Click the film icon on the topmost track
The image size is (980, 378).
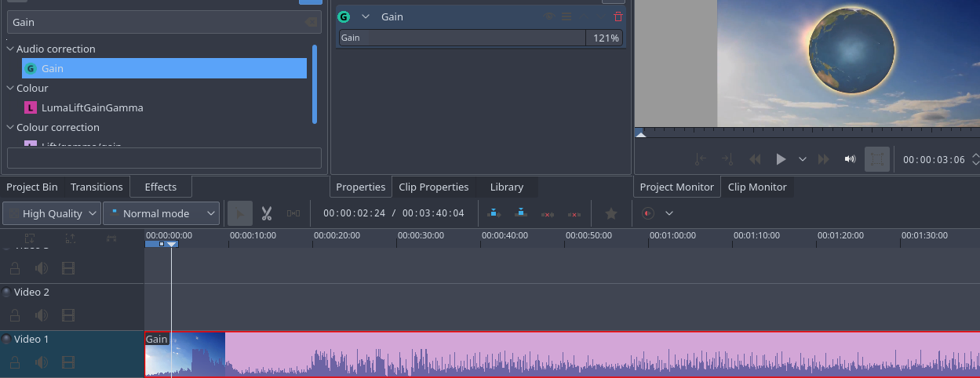[x=68, y=269]
